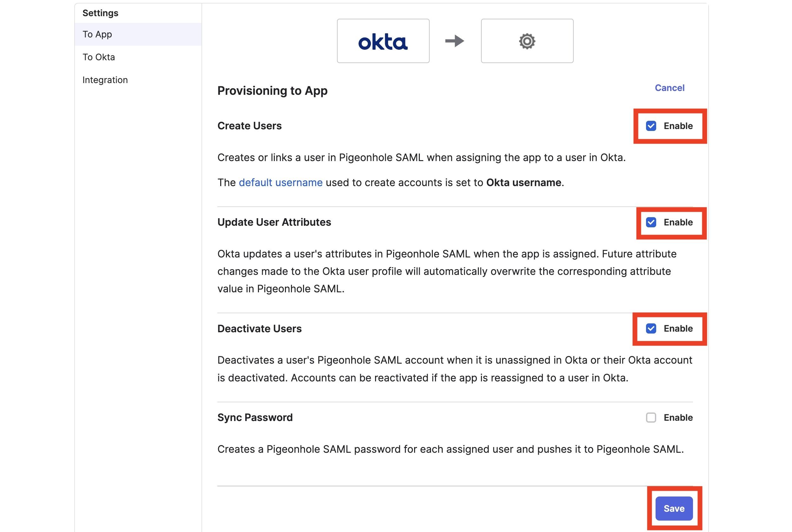This screenshot has width=792, height=532.
Task: Open the Integration settings tab
Action: (138, 80)
